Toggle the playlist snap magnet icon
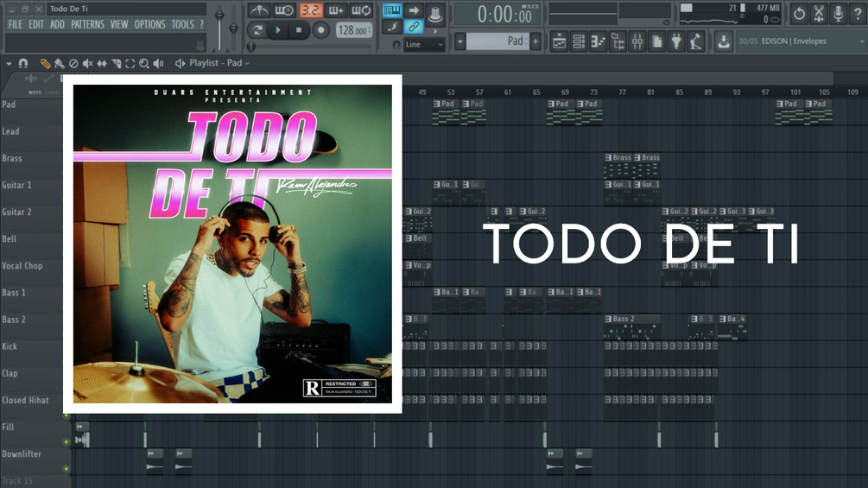The height and width of the screenshot is (488, 868). [x=23, y=64]
